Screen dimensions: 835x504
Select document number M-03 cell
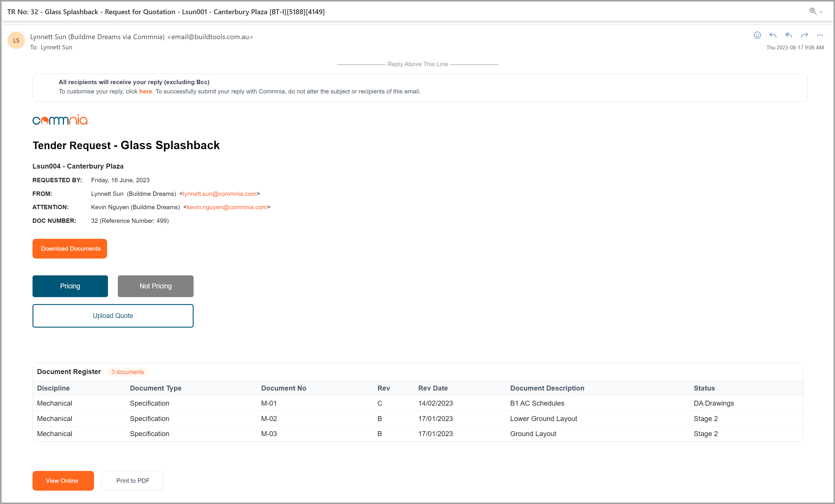269,434
